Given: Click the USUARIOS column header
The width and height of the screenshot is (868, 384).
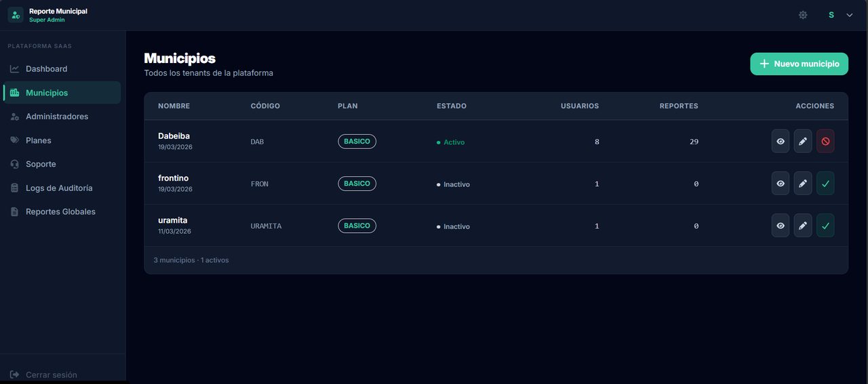Looking at the screenshot, I should click(580, 106).
